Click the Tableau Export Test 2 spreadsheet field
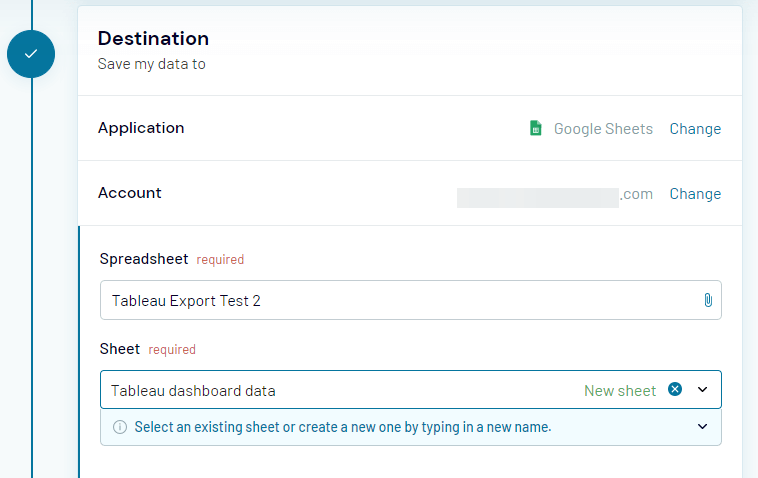The image size is (758, 478). tap(400, 300)
